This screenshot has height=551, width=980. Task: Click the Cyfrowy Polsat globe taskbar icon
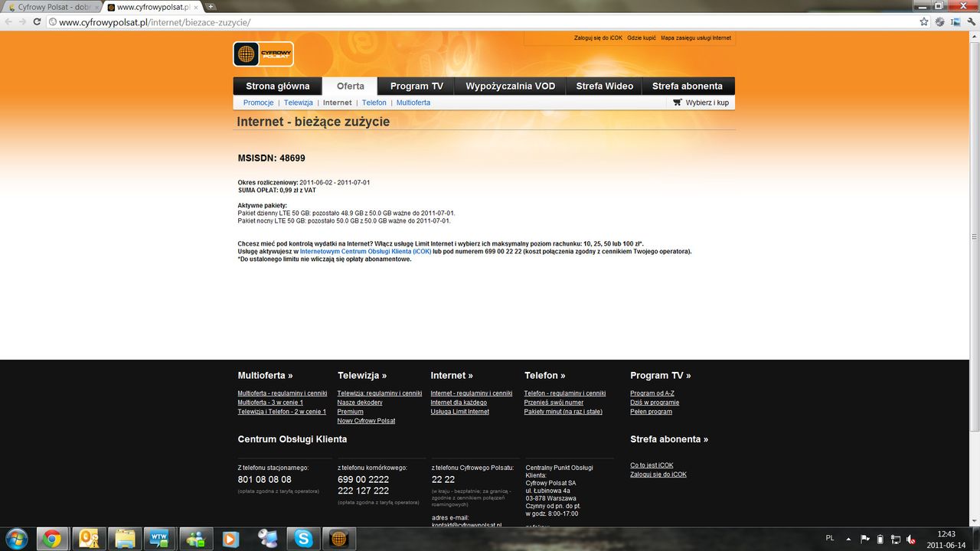[339, 539]
